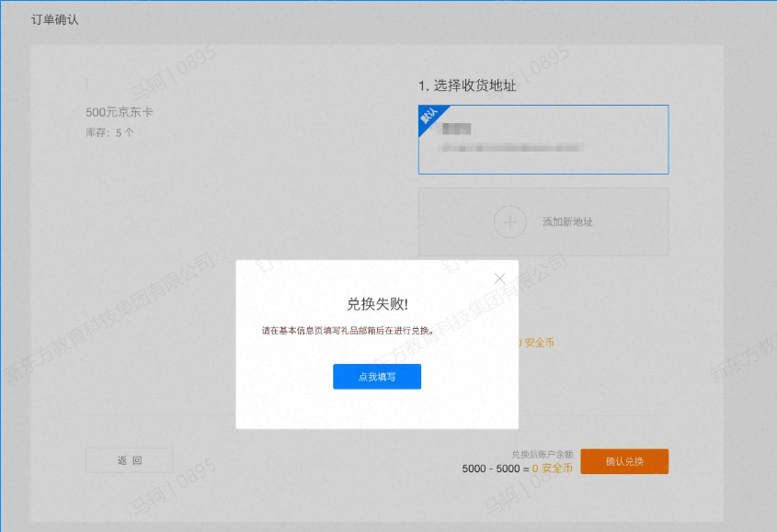Click 确认兑换 to confirm the redemption
The height and width of the screenshot is (532, 777).
(x=624, y=461)
